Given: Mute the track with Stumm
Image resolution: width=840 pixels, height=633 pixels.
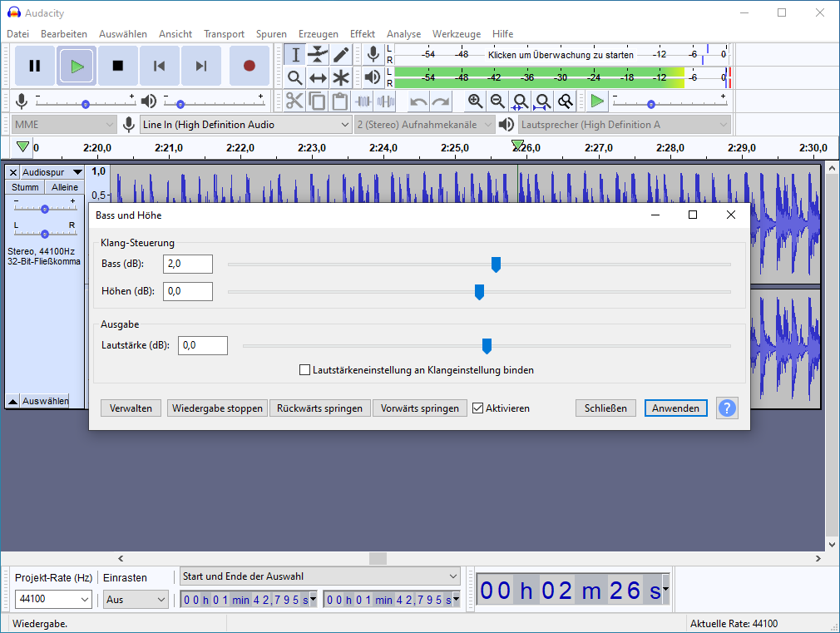Looking at the screenshot, I should click(25, 187).
